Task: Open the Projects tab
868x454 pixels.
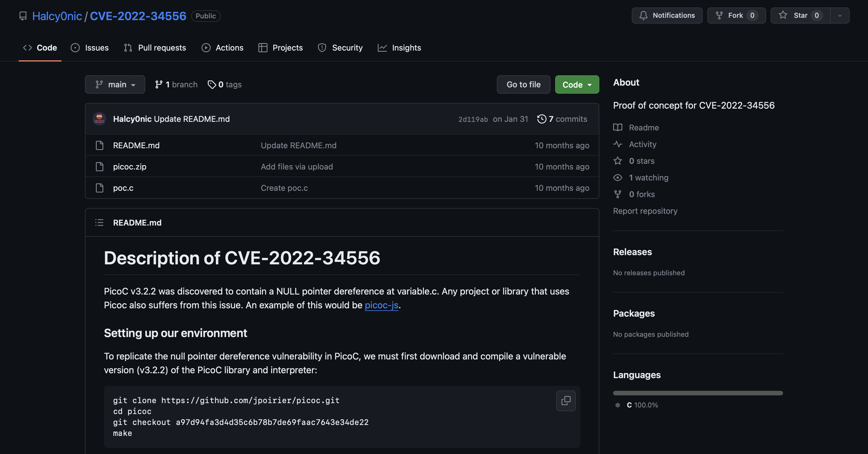Action: tap(280, 48)
